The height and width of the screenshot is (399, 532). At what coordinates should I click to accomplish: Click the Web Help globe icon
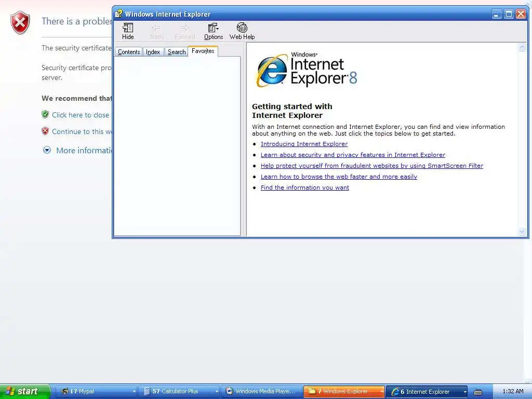[242, 28]
